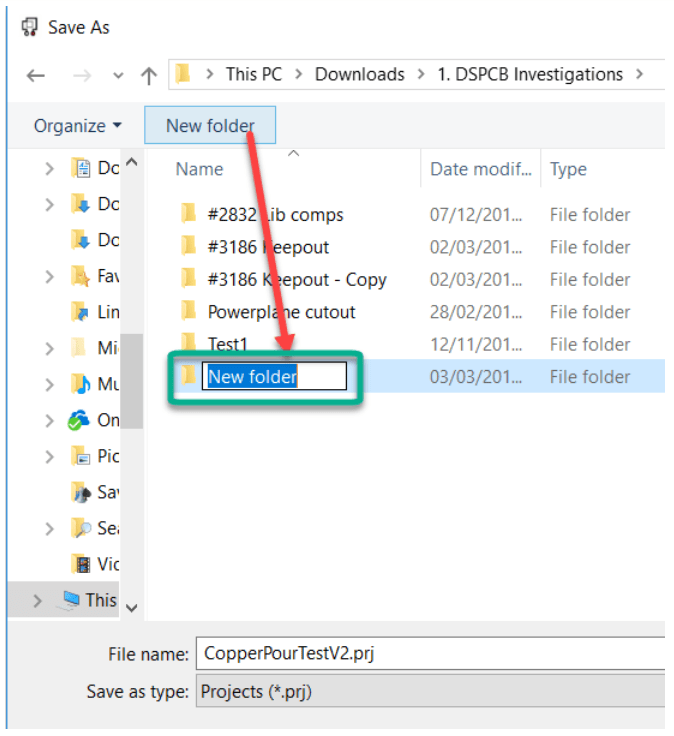Click the folder icon of Powerplane cutout
This screenshot has width=674, height=736.
click(189, 310)
